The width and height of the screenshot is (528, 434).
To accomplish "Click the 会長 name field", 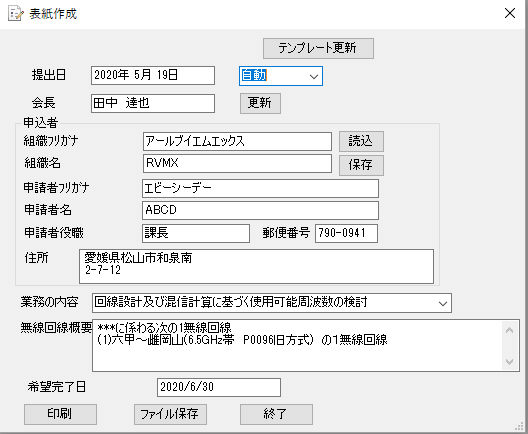I will (x=153, y=103).
